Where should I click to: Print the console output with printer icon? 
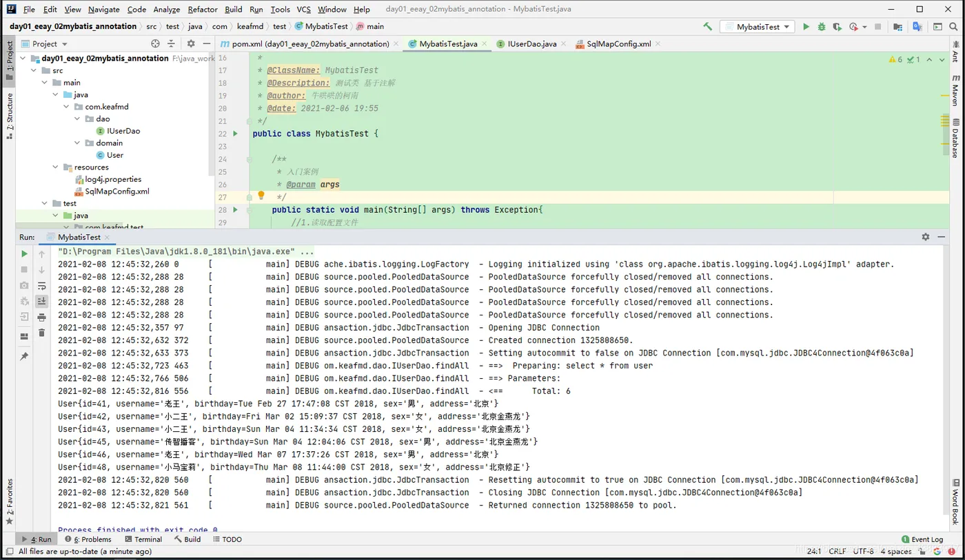(41, 318)
